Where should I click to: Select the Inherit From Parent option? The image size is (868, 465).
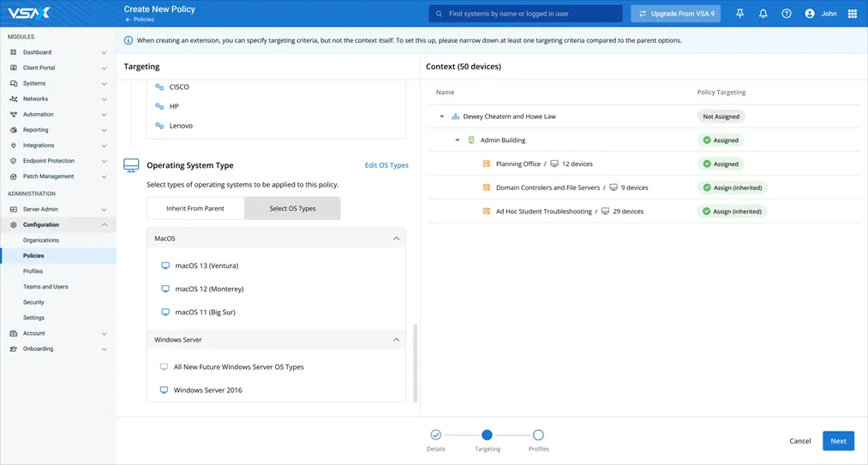click(195, 208)
